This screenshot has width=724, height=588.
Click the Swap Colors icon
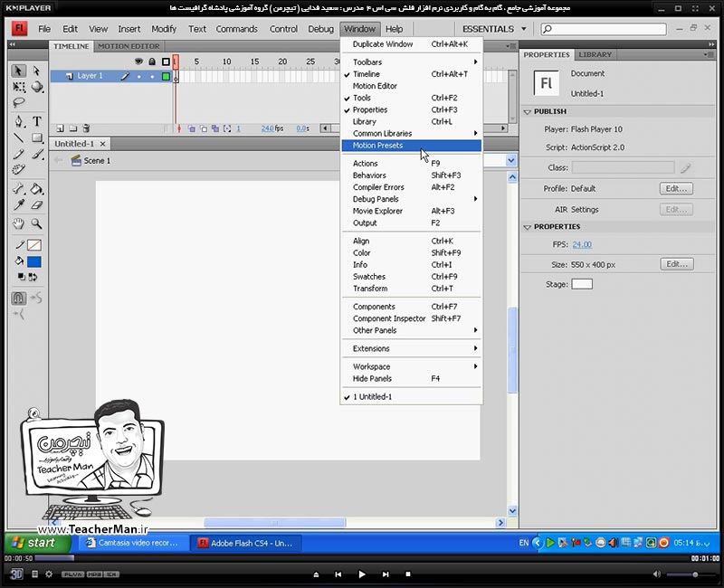(x=33, y=277)
